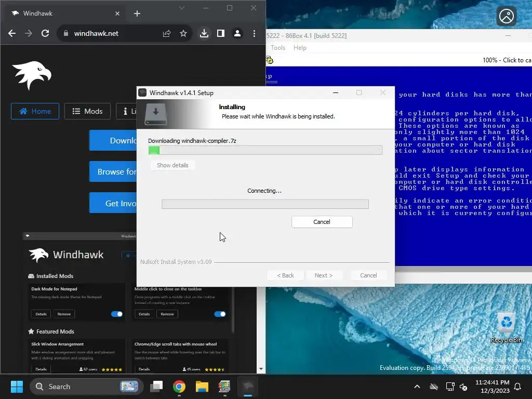The image size is (532, 399).
Task: Click the Browse for mods button
Action: 113,171
